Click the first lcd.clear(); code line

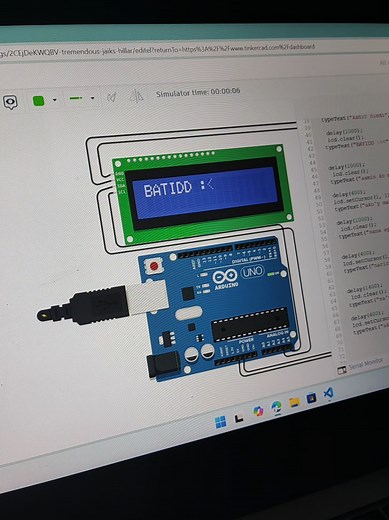345,139
